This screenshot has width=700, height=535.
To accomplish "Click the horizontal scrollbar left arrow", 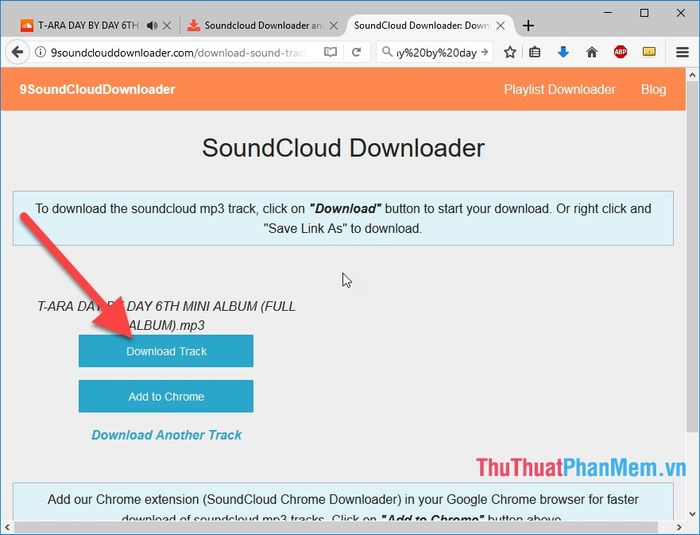I will 6,527.
